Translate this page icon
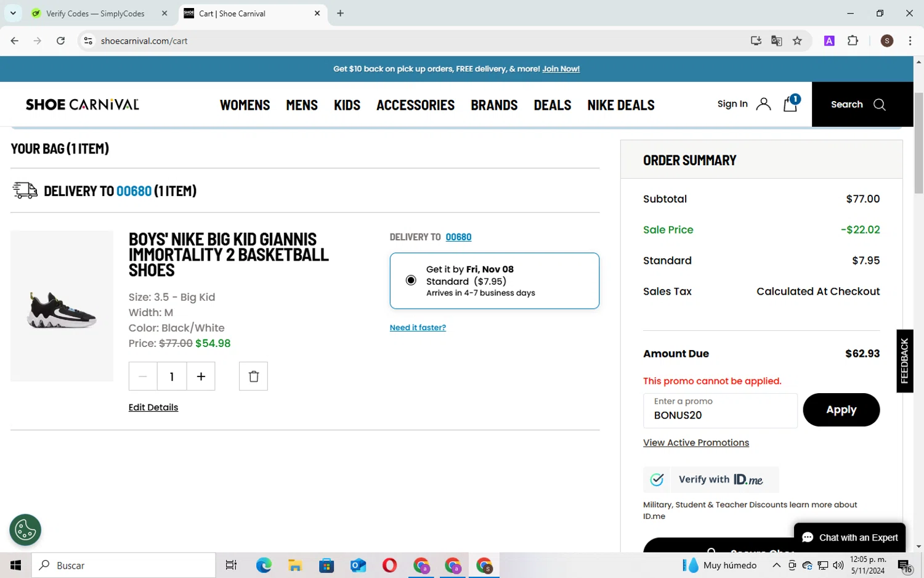 (777, 41)
